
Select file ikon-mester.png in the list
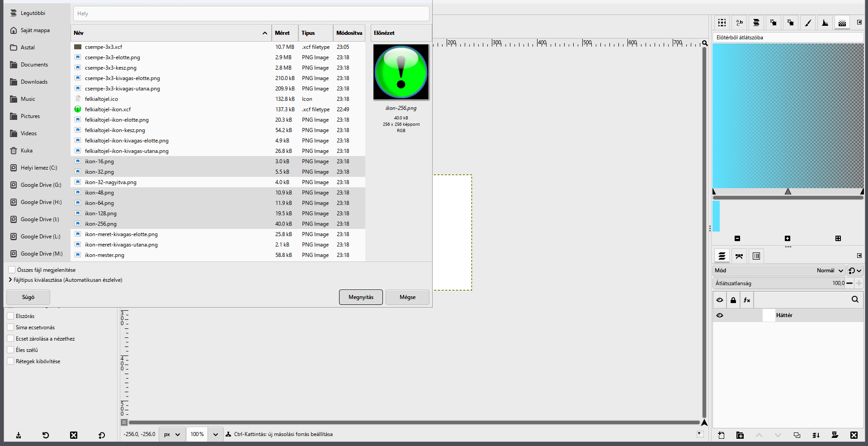coord(218,255)
